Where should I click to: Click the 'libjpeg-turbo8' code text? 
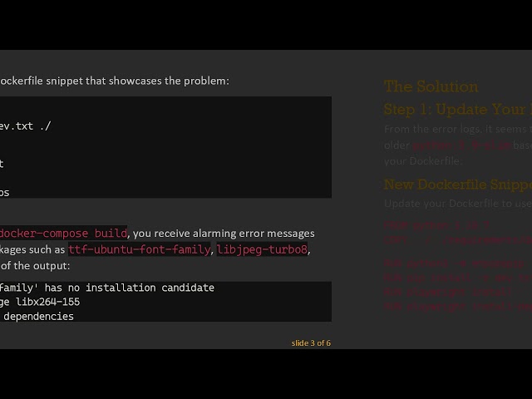pos(262,249)
